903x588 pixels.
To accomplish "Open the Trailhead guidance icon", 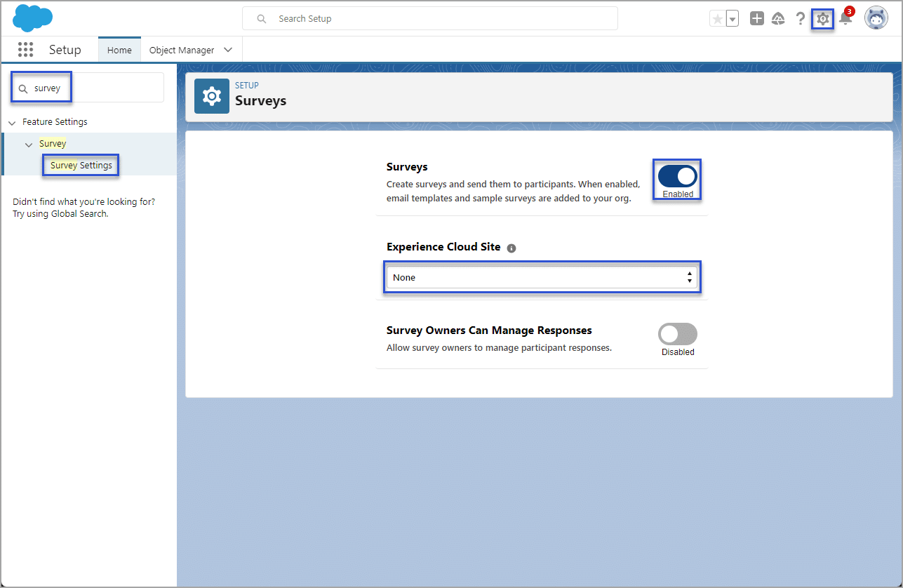I will tap(778, 19).
